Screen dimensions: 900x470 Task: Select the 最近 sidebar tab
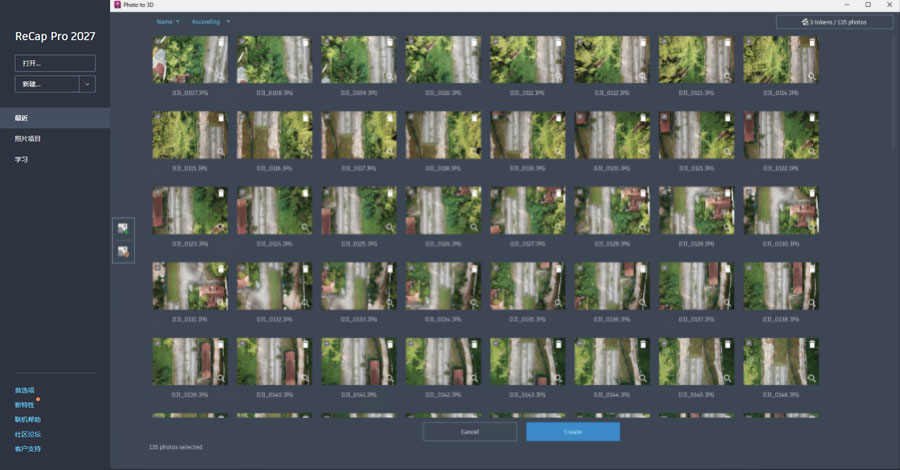coord(55,118)
